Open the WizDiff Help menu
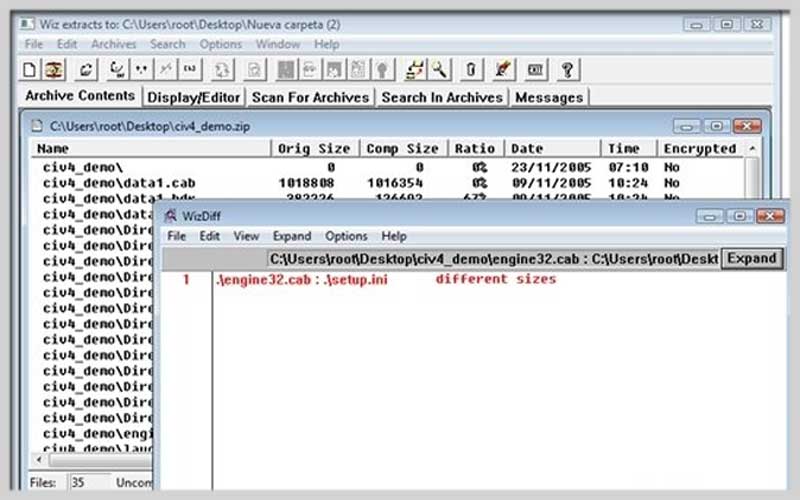 (x=394, y=236)
